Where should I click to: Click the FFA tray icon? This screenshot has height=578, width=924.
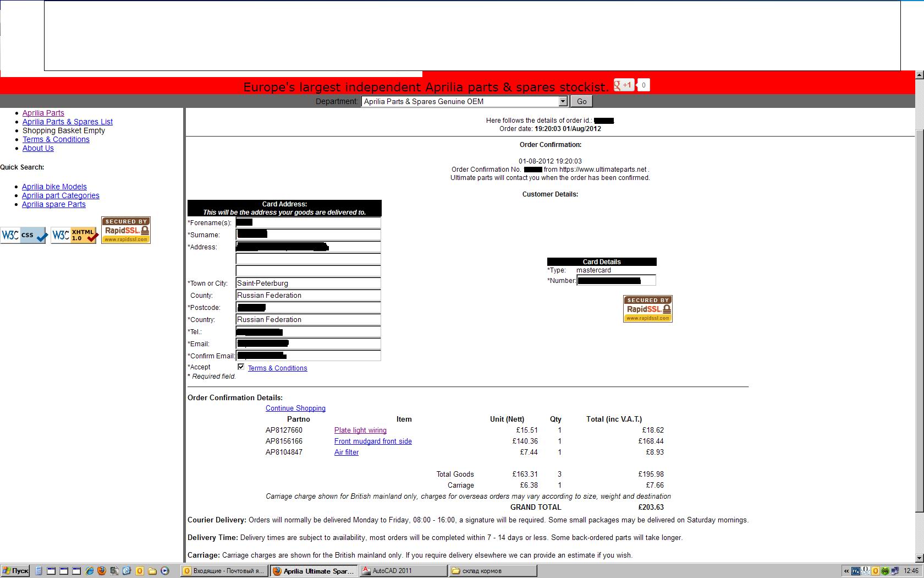coord(856,571)
